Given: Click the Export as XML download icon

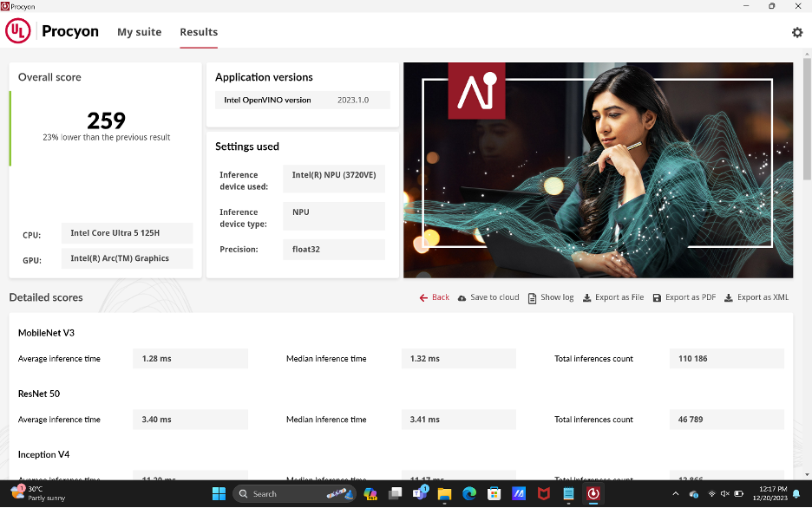Looking at the screenshot, I should (729, 297).
